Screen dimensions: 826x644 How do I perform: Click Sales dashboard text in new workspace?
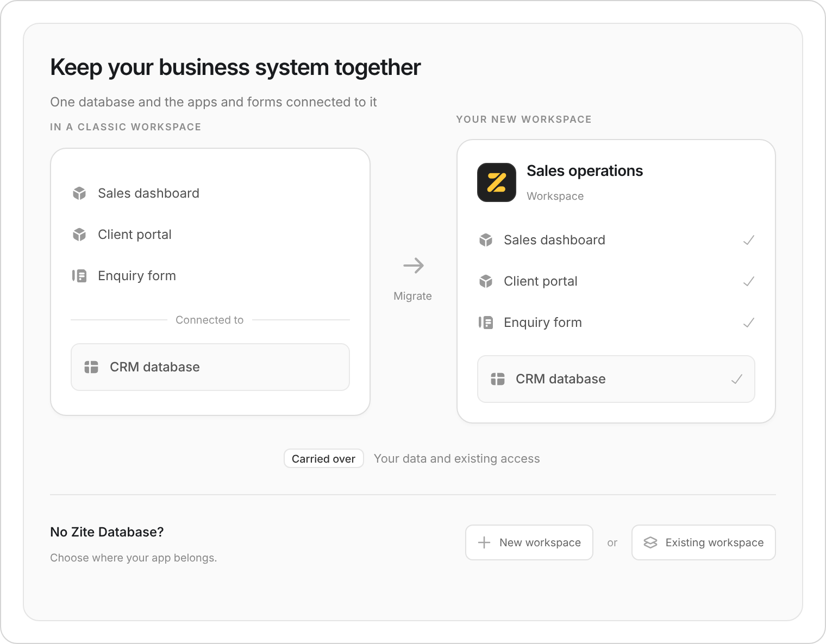point(554,240)
